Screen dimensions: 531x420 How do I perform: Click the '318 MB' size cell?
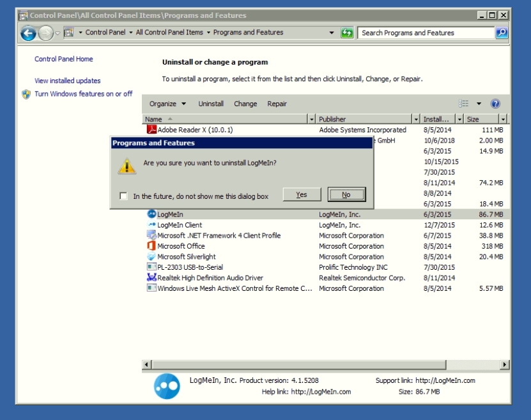pos(492,246)
